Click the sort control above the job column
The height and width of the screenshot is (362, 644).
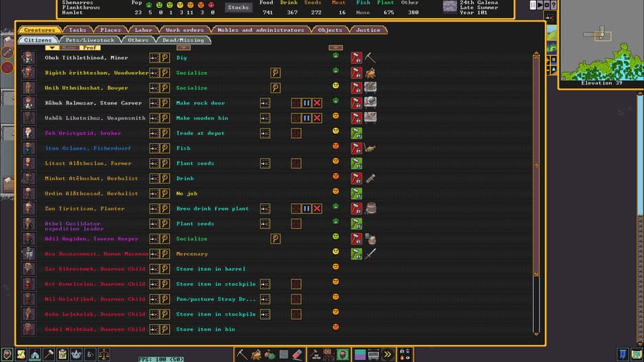(x=184, y=48)
